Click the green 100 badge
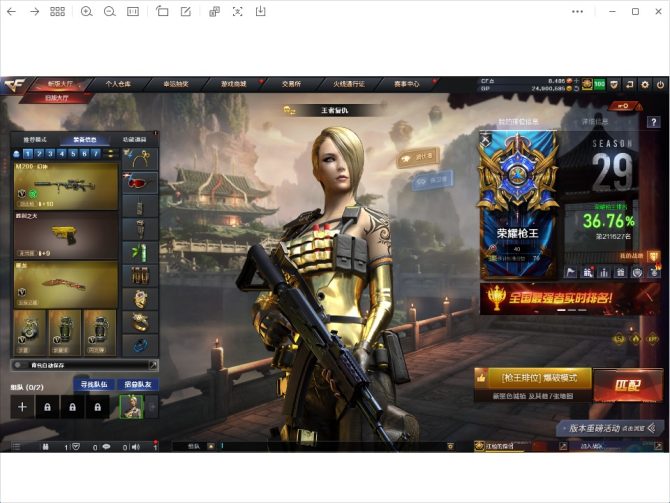This screenshot has height=503, width=670. 599,84
